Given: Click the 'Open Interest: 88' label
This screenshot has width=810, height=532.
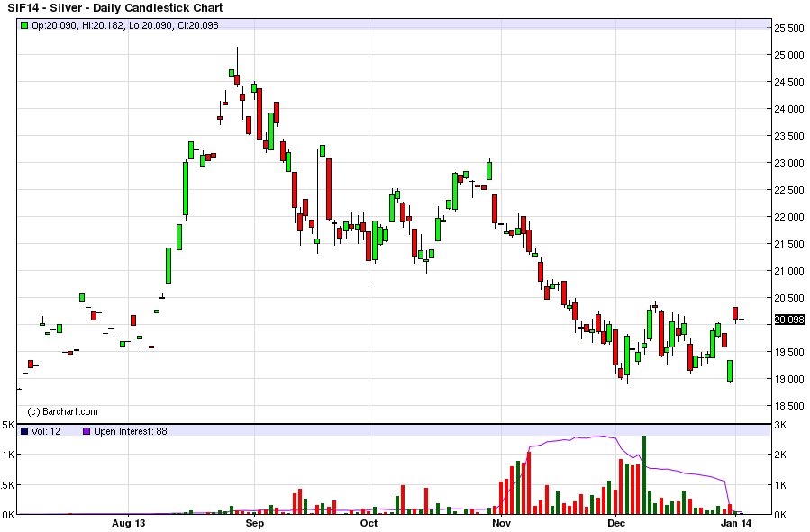Looking at the screenshot, I should pos(130,431).
